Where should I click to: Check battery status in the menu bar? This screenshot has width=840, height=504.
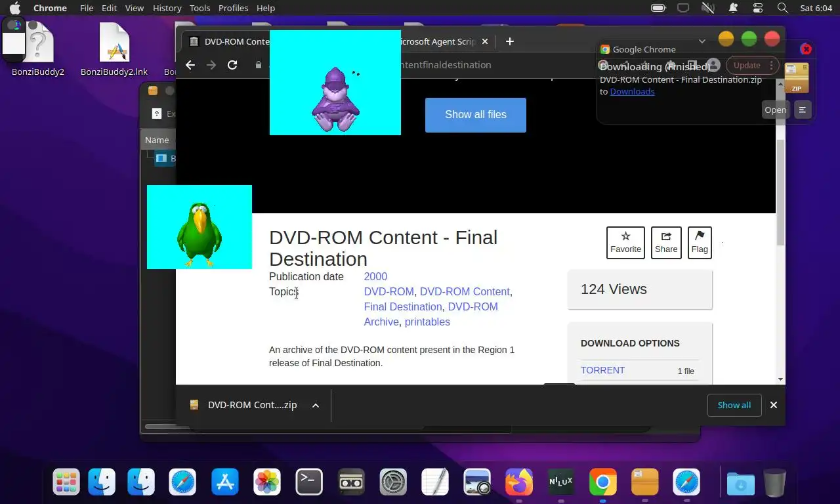pos(658,8)
